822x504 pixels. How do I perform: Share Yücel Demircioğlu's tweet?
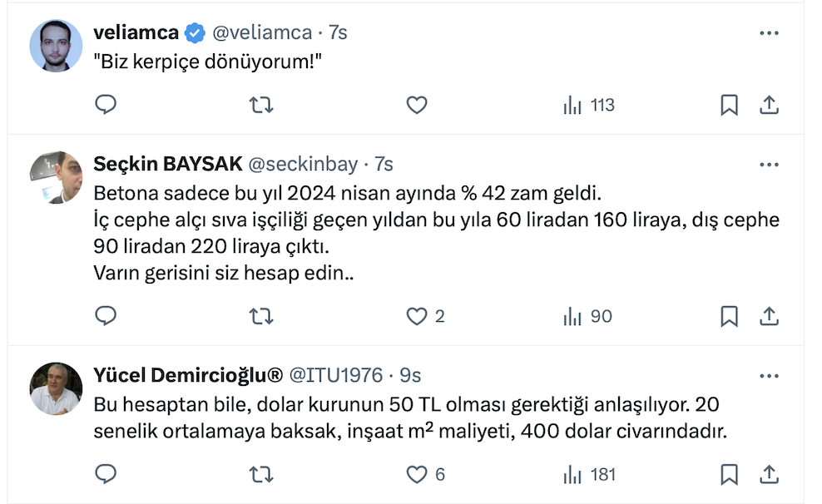[x=770, y=475]
